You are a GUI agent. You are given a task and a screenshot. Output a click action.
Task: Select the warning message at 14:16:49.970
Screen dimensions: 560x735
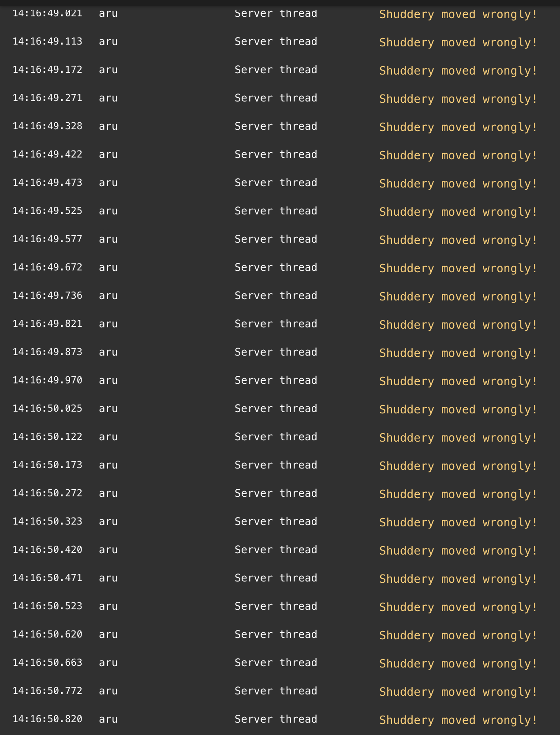click(458, 381)
